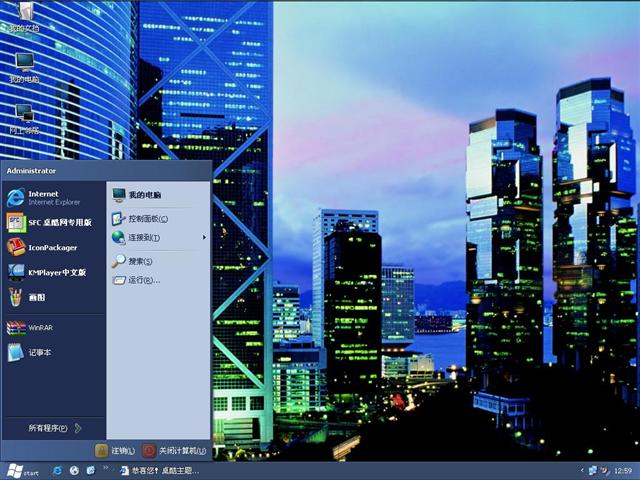Open SFC 桌酷网专用版 in Start menu

pyautogui.click(x=53, y=222)
